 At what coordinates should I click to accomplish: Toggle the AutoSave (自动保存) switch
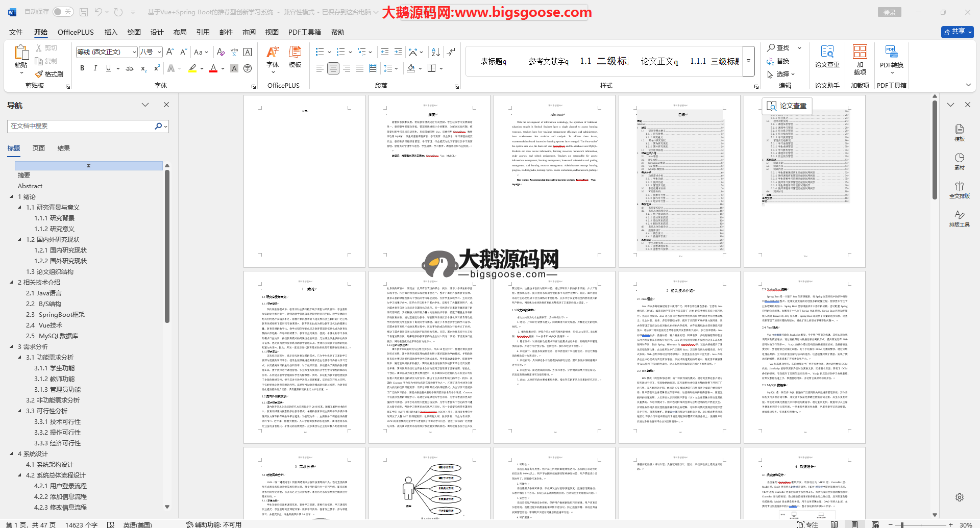(x=63, y=12)
